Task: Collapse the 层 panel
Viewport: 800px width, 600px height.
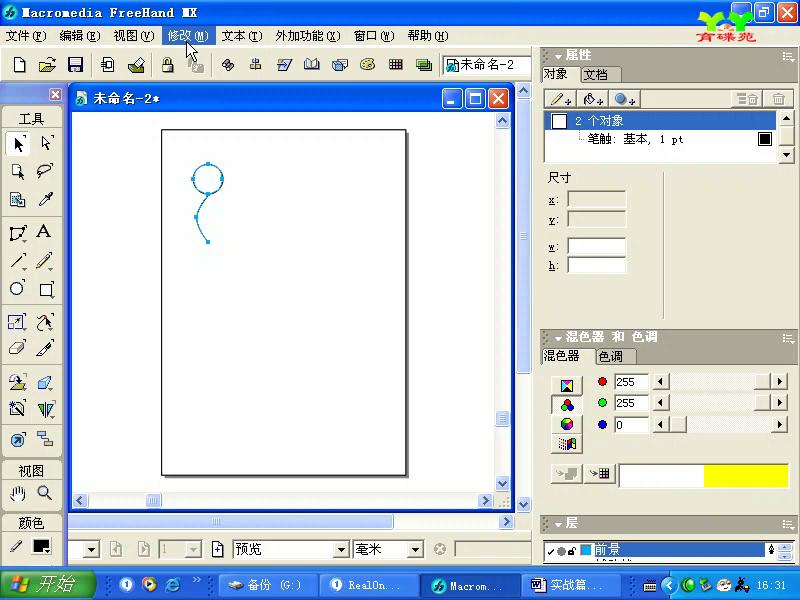Action: [x=558, y=524]
